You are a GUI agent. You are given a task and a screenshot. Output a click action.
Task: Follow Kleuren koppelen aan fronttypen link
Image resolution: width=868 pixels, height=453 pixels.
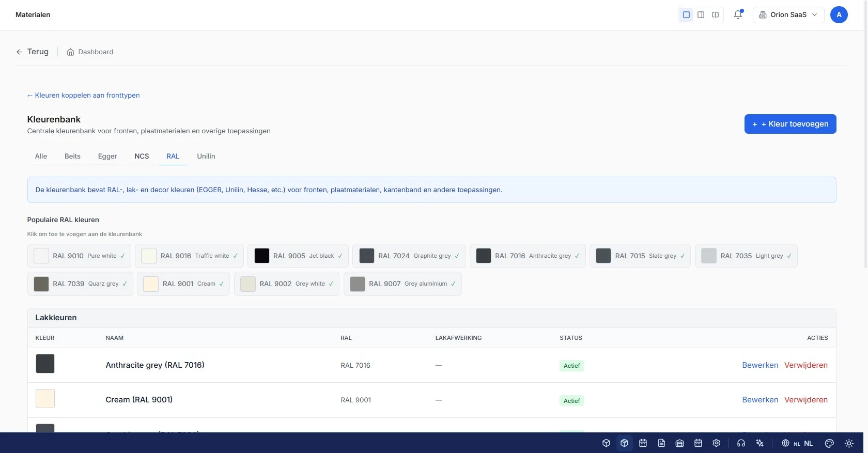(x=83, y=95)
